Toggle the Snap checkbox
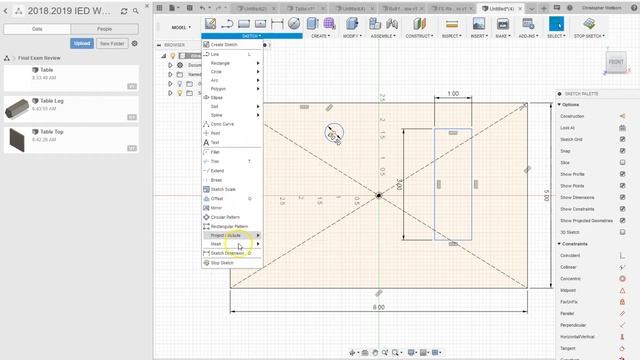 click(x=622, y=151)
